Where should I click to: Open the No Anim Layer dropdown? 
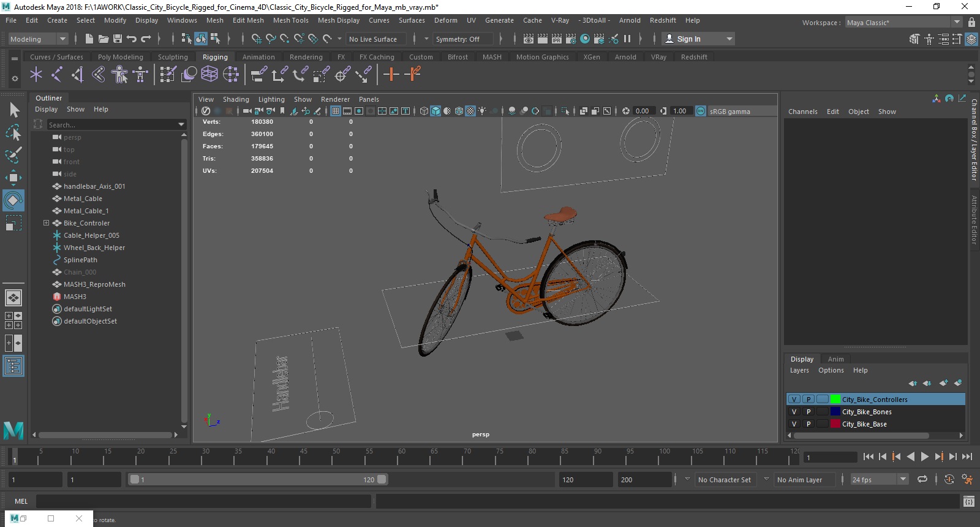point(766,479)
